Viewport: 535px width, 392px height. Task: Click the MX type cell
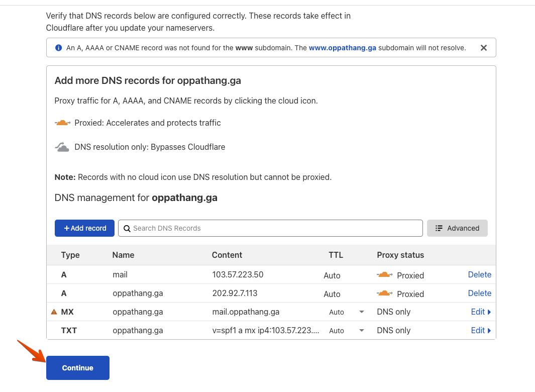point(67,312)
